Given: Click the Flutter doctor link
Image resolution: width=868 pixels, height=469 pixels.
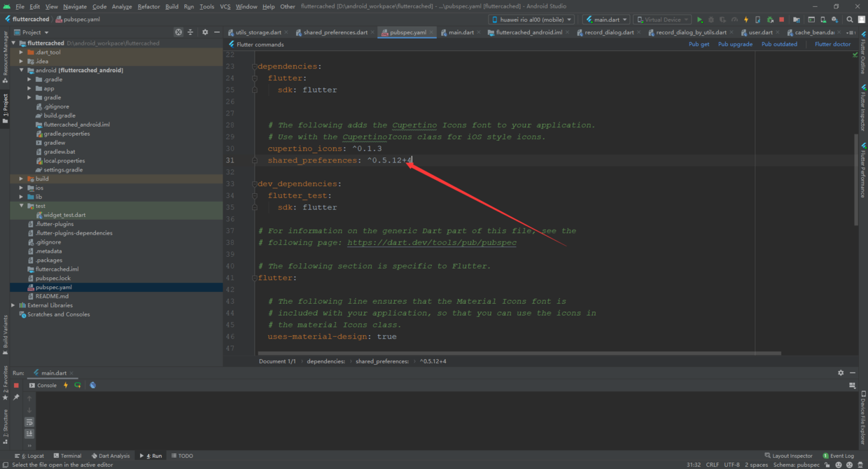Looking at the screenshot, I should pyautogui.click(x=832, y=44).
